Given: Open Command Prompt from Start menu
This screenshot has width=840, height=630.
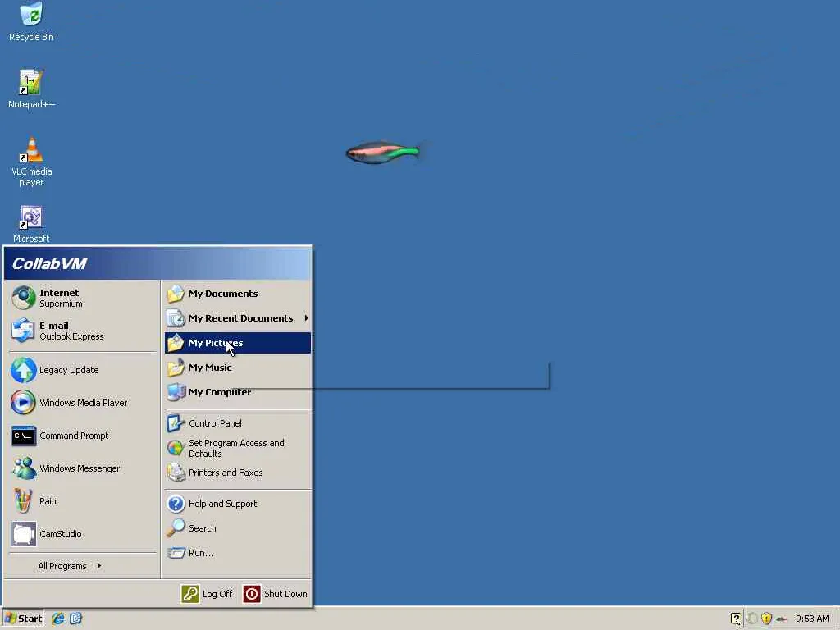Looking at the screenshot, I should [x=84, y=436].
